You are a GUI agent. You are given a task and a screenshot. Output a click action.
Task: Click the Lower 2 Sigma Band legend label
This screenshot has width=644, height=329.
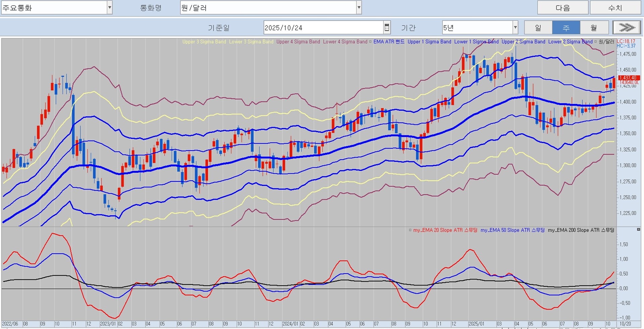click(x=570, y=42)
